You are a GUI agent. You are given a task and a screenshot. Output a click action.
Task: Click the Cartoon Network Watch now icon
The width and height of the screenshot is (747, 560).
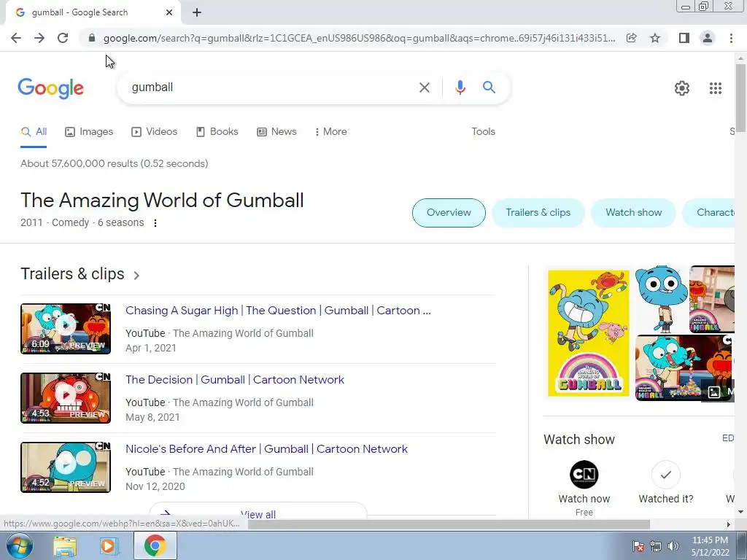[584, 475]
